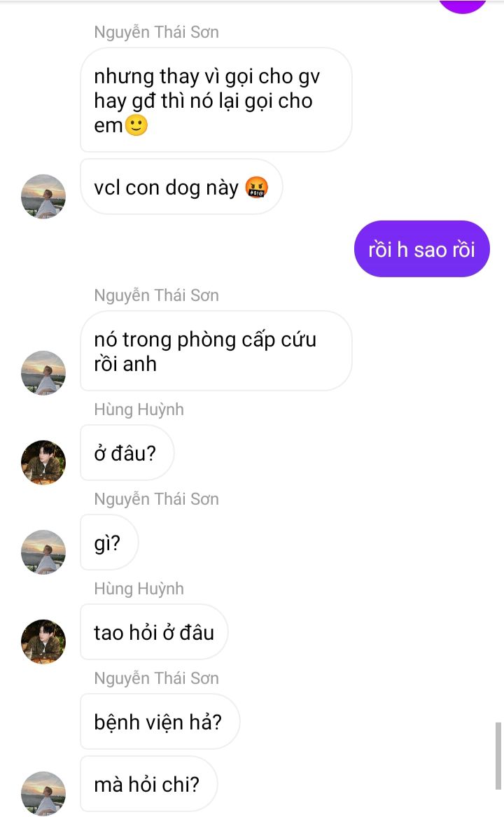
Task: Tap avatar beside "mà hỏi chi?" message
Action: click(43, 793)
